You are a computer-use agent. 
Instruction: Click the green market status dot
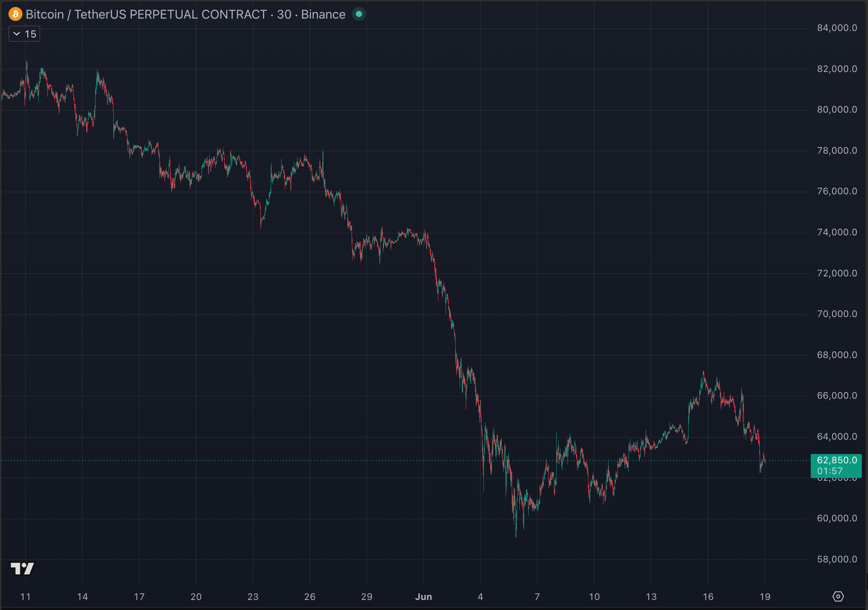click(359, 14)
